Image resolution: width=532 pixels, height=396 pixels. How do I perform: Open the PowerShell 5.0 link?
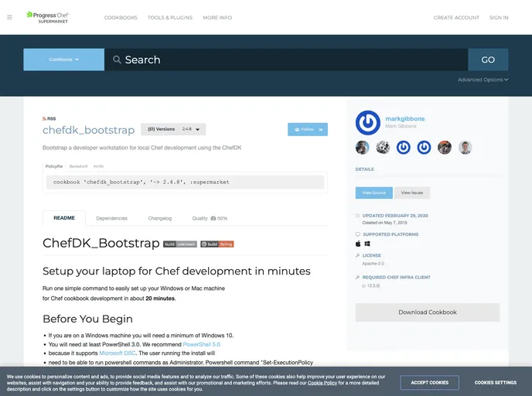point(202,344)
